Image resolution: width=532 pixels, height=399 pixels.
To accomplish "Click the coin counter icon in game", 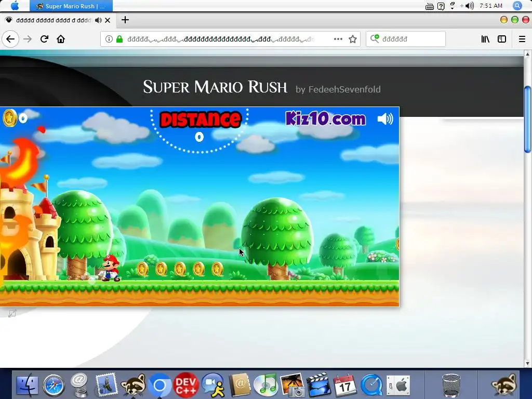I will coord(9,118).
